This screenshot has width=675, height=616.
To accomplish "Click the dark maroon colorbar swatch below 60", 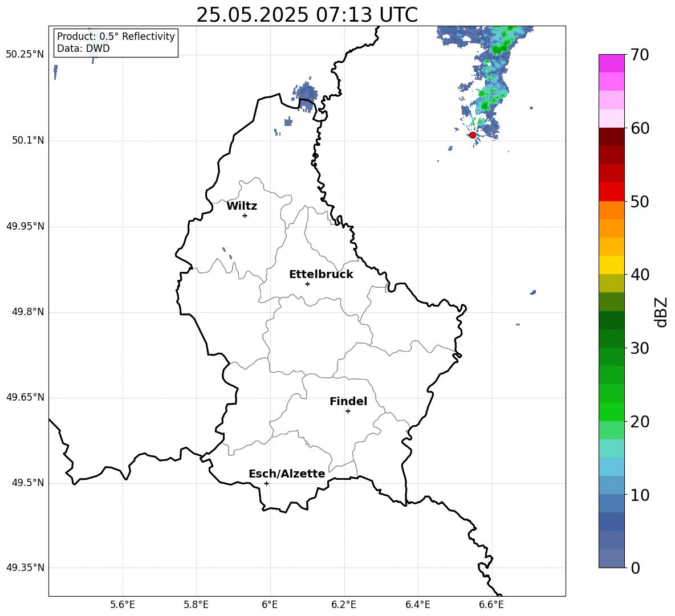I will tap(612, 137).
